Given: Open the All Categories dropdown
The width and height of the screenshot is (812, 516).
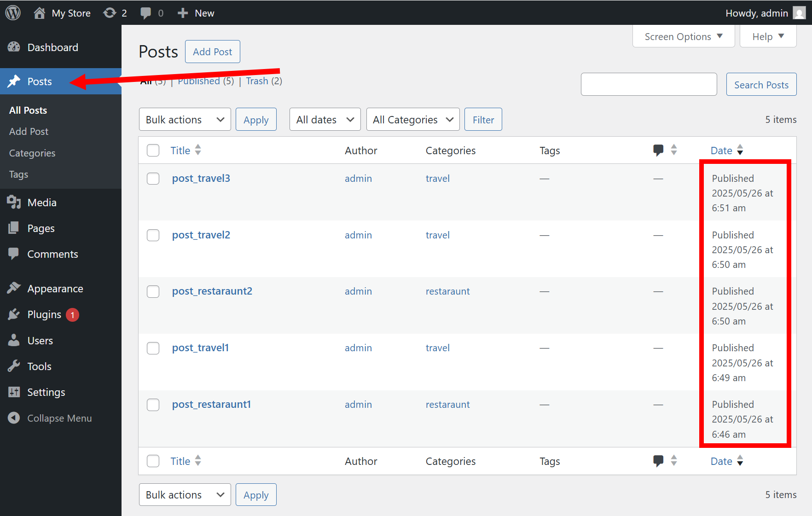Looking at the screenshot, I should click(x=413, y=120).
